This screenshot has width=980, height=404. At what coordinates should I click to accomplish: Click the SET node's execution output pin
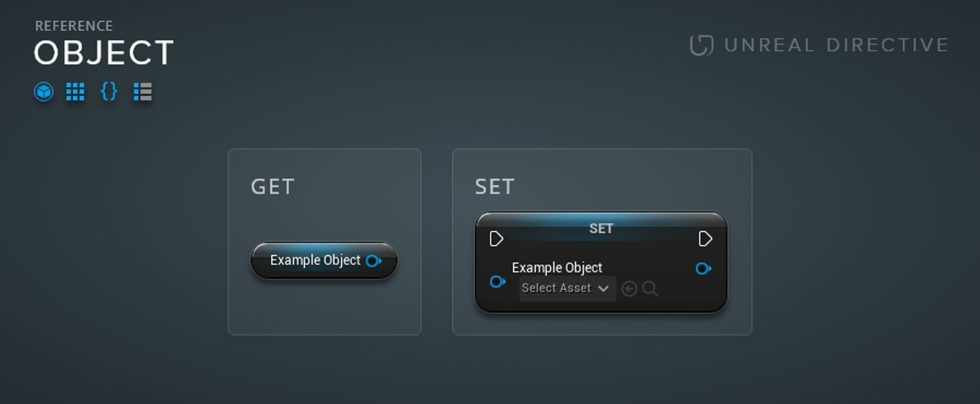coord(705,239)
